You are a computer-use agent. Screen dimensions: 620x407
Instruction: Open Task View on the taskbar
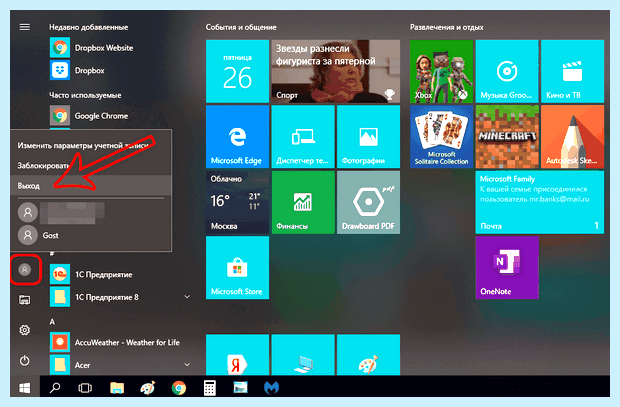click(x=85, y=388)
